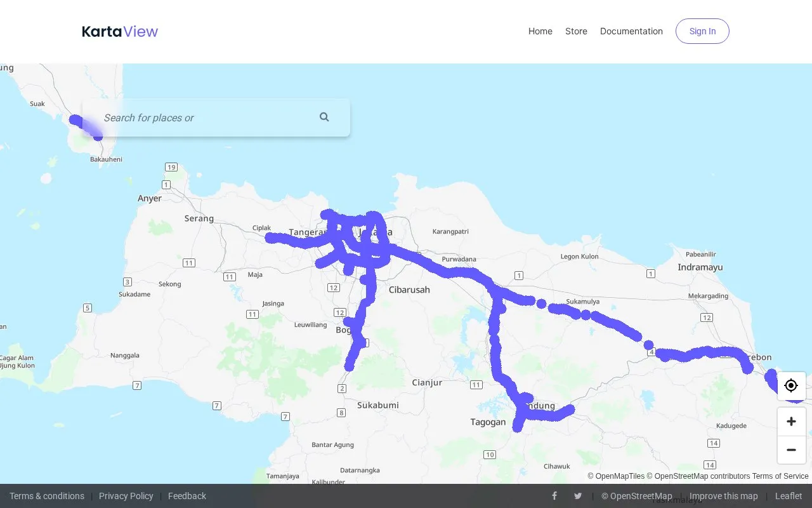Click the Leuwiliang map label
The height and width of the screenshot is (508, 812).
[310, 324]
